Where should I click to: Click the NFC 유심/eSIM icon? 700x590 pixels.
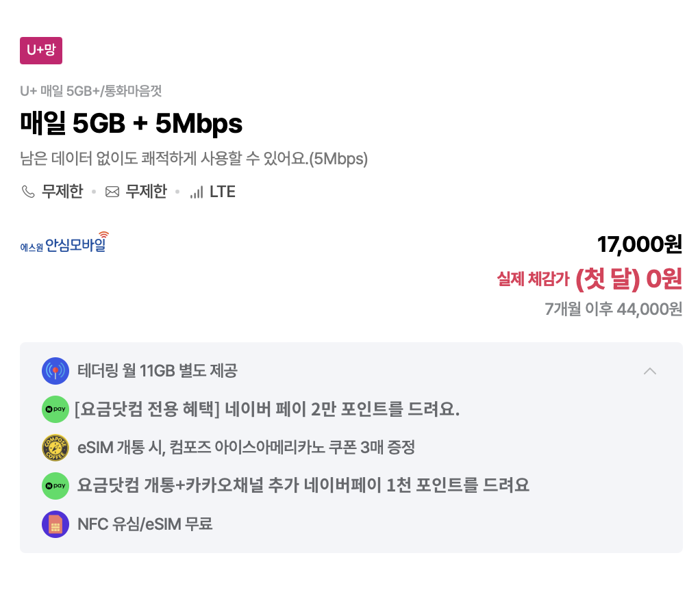coord(55,524)
